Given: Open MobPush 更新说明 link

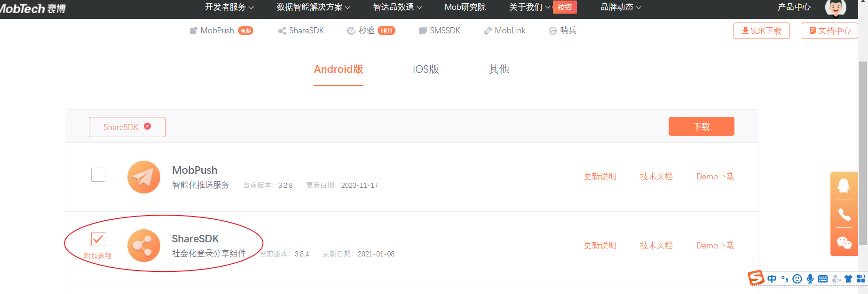Looking at the screenshot, I should coord(600,177).
